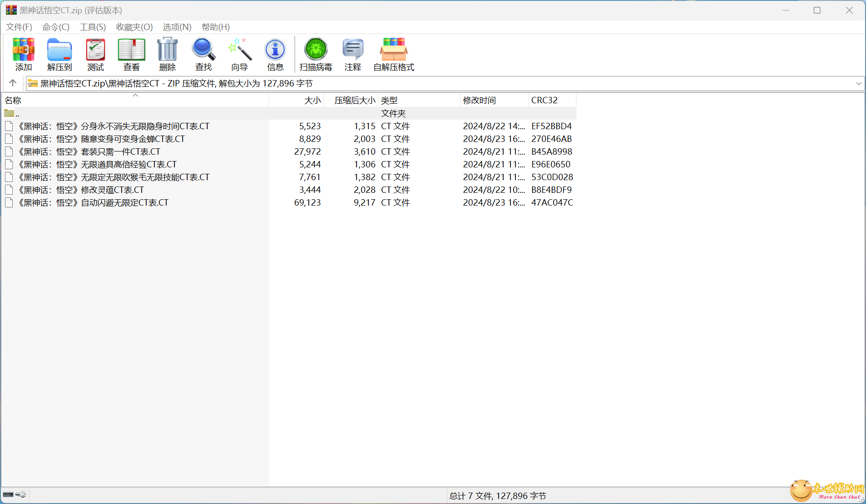Viewport: 866px width, 504px height.
Task: Click the 解压到 (Extract to) icon
Action: pyautogui.click(x=60, y=50)
